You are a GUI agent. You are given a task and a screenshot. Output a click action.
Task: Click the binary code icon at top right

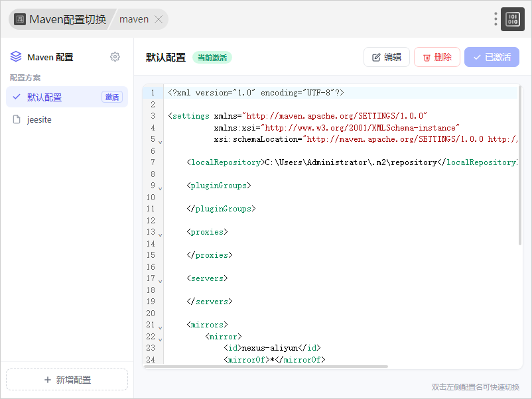coord(513,19)
